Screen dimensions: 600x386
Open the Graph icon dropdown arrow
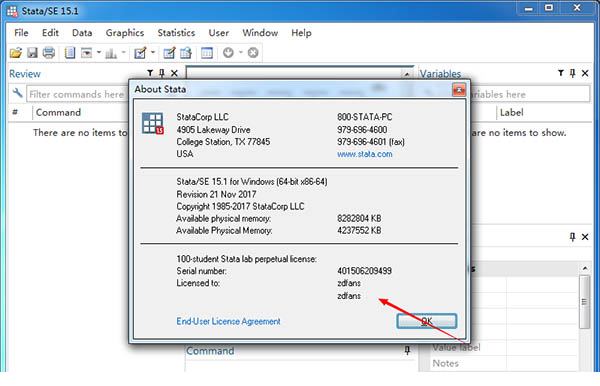(124, 52)
